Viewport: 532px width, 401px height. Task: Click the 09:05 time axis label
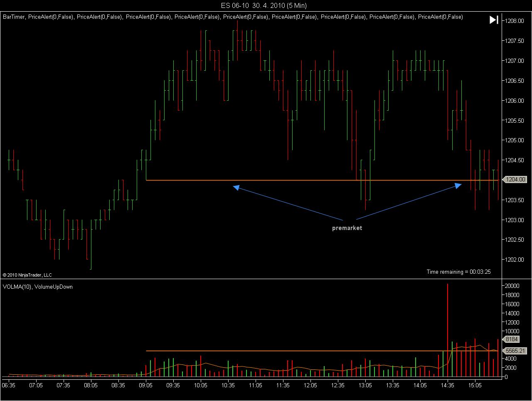pyautogui.click(x=146, y=386)
